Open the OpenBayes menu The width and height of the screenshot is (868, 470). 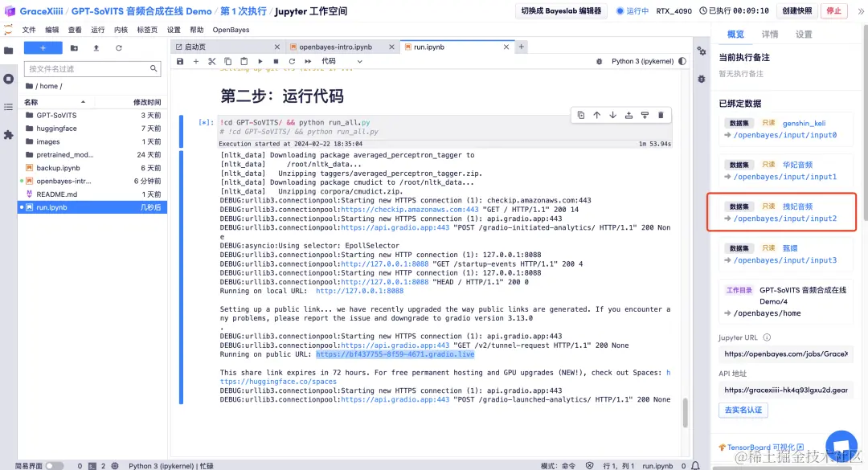click(x=231, y=30)
